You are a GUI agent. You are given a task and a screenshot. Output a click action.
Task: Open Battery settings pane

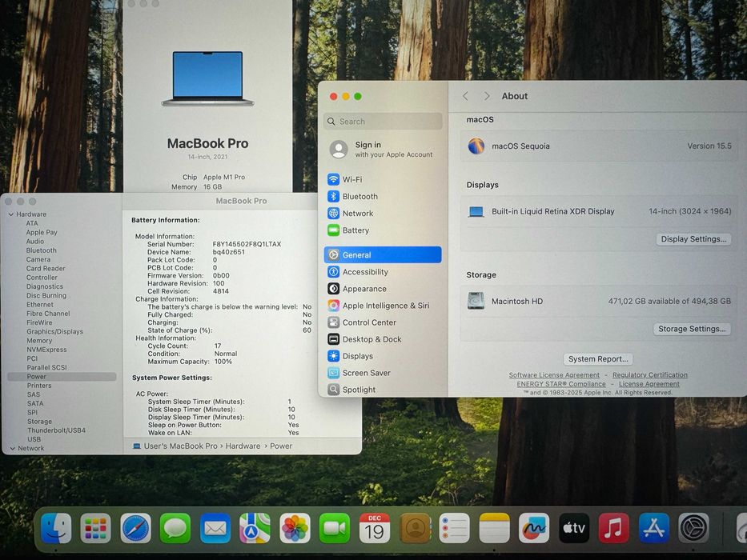point(383,230)
